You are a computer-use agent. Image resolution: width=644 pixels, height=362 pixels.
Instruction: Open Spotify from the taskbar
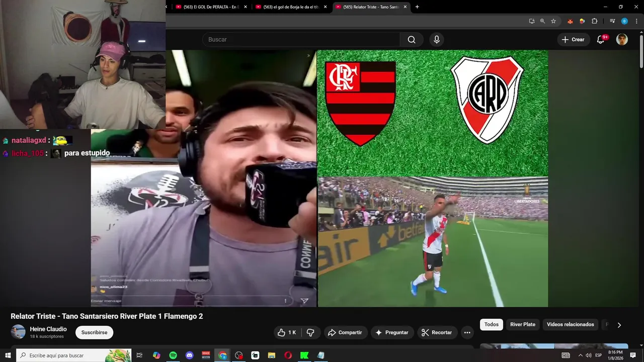[173, 355]
